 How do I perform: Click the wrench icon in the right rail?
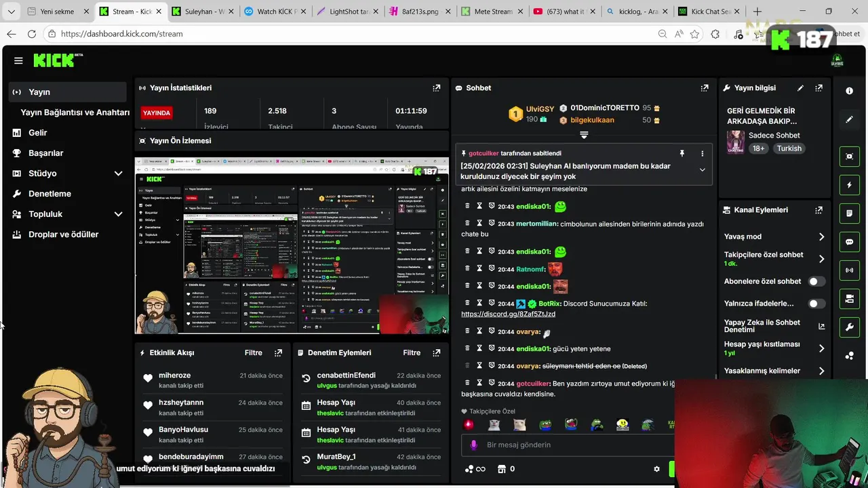tap(849, 327)
